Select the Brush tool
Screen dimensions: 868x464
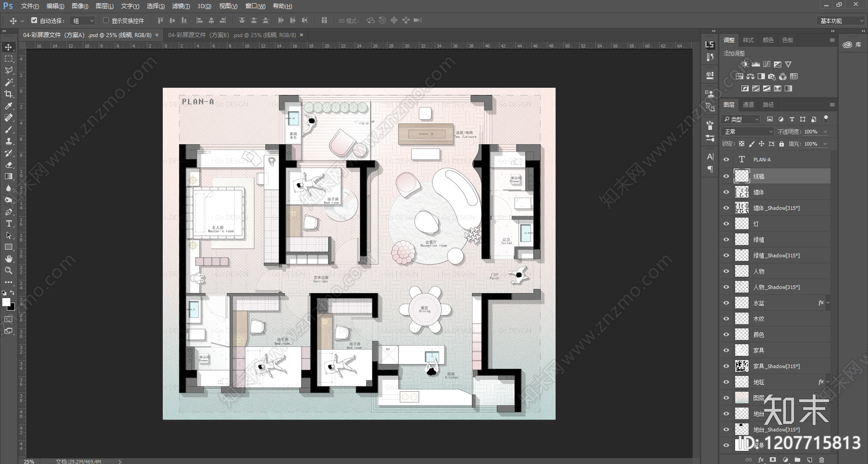click(9, 129)
